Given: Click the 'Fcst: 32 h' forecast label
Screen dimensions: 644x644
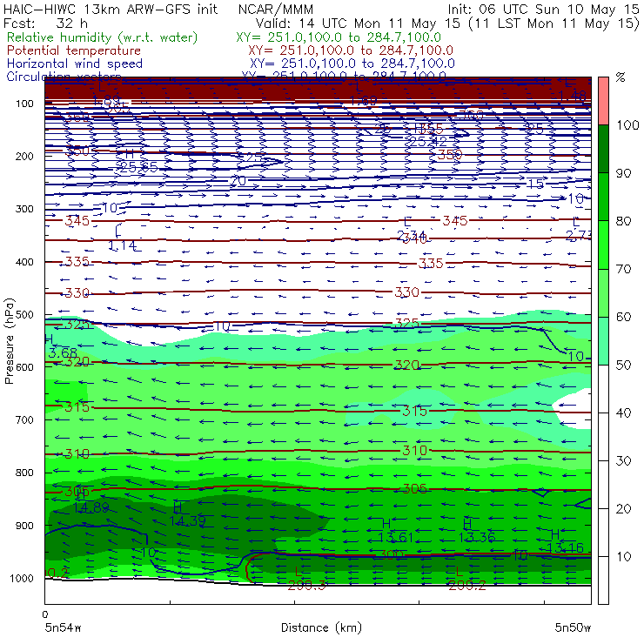Looking at the screenshot, I should point(45,23).
